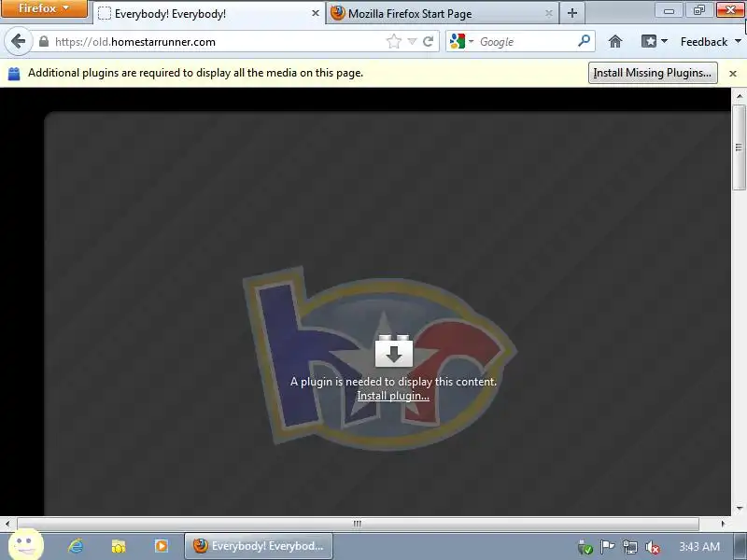This screenshot has width=747, height=560.
Task: Click the padlock site identity icon
Action: pyautogui.click(x=43, y=41)
